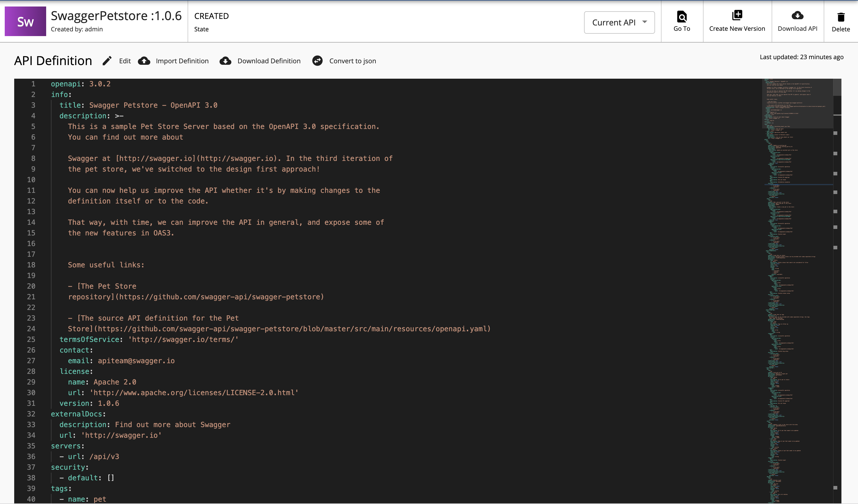Click the purple Sw API avatar

[x=25, y=21]
